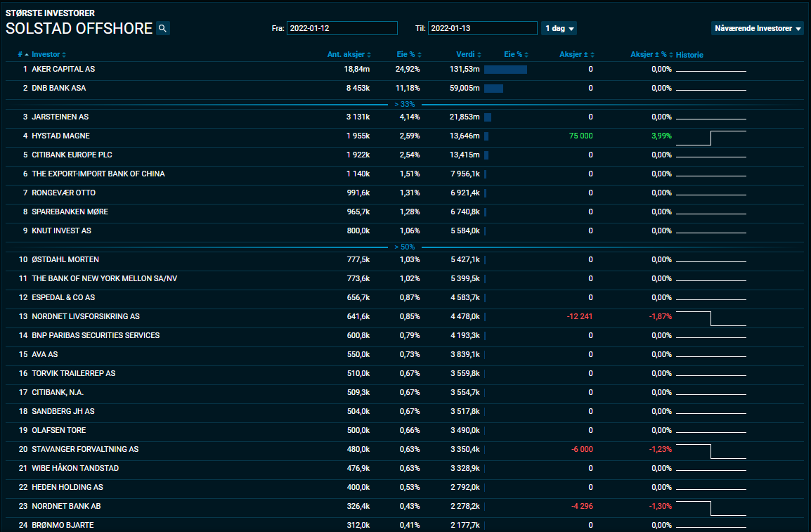This screenshot has width=811, height=532.
Task: Select THE BANK OF NEW YORK MELLON SA/NV
Action: (105, 279)
